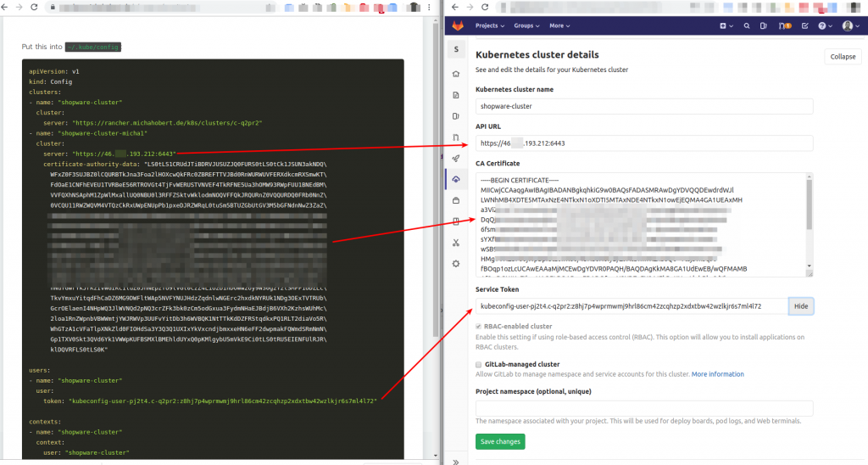Open the Groups dropdown menu
The image size is (868, 465).
tap(526, 26)
